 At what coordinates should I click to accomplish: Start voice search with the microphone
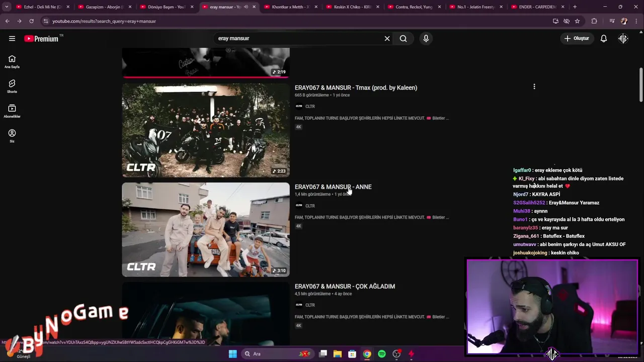click(x=426, y=38)
